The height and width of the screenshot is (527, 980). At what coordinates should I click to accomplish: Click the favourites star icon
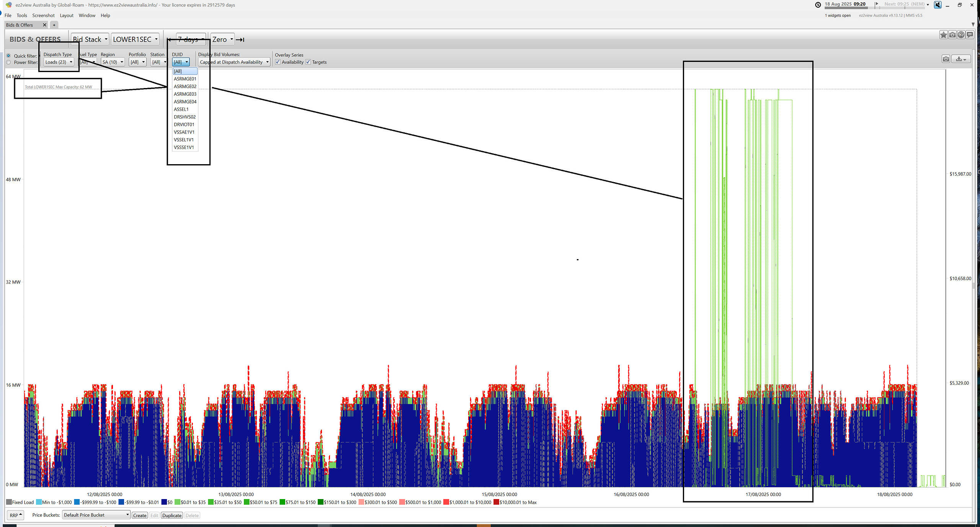[944, 35]
